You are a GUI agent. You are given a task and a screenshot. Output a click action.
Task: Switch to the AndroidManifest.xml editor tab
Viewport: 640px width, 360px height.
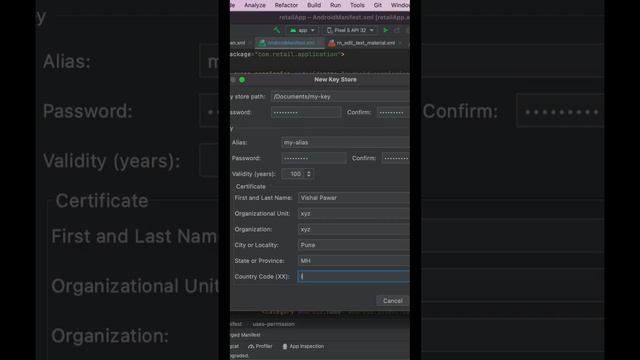tap(290, 43)
